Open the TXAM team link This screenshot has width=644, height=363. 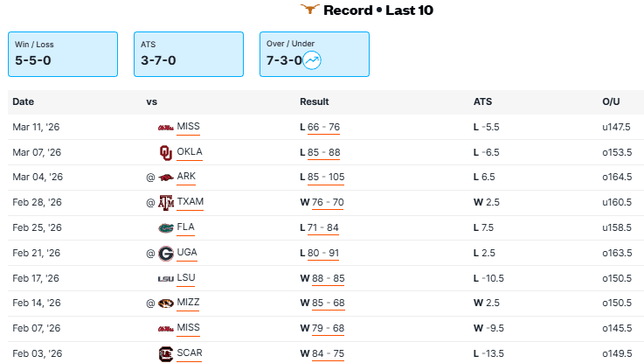pos(190,203)
